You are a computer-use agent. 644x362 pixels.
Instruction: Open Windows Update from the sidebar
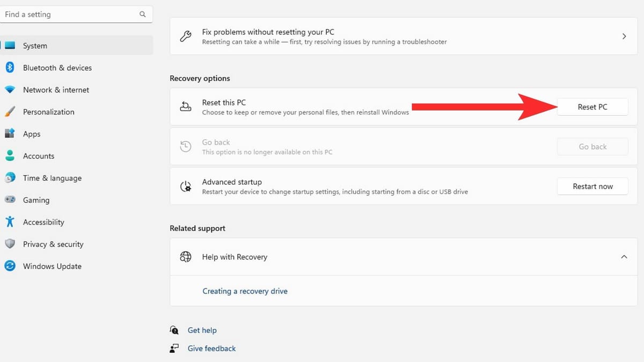point(52,266)
